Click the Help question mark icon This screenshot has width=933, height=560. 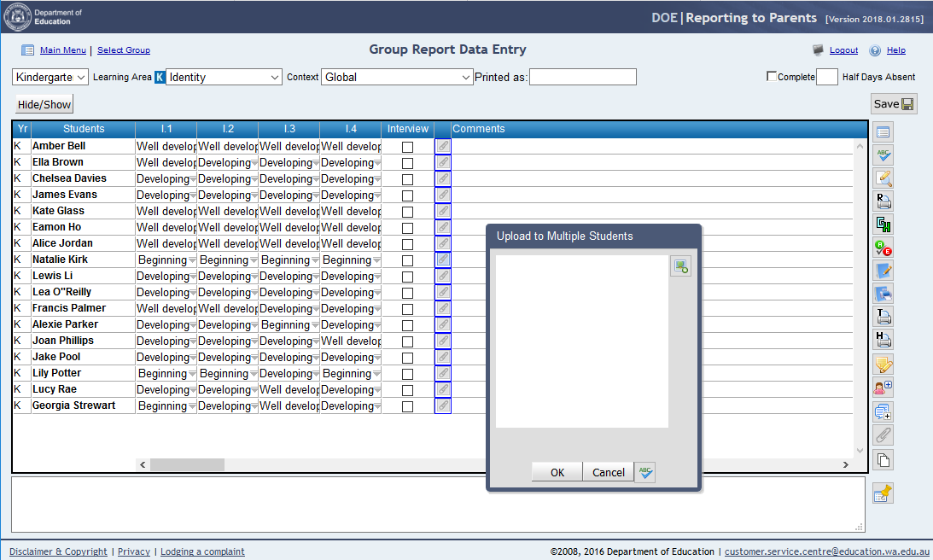pos(875,50)
